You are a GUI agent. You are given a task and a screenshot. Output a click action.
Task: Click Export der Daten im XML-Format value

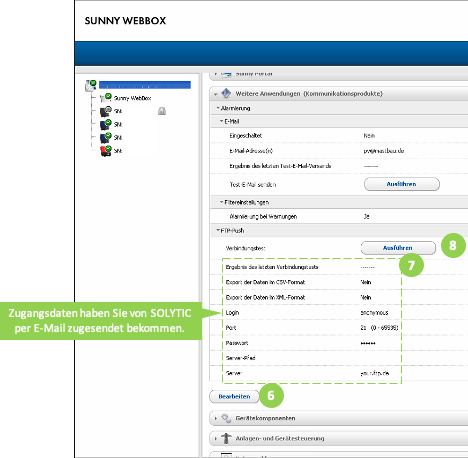click(366, 297)
